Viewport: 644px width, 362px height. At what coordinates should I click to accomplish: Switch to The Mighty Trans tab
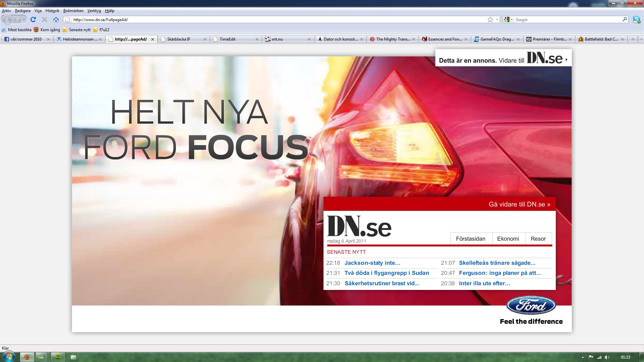392,39
